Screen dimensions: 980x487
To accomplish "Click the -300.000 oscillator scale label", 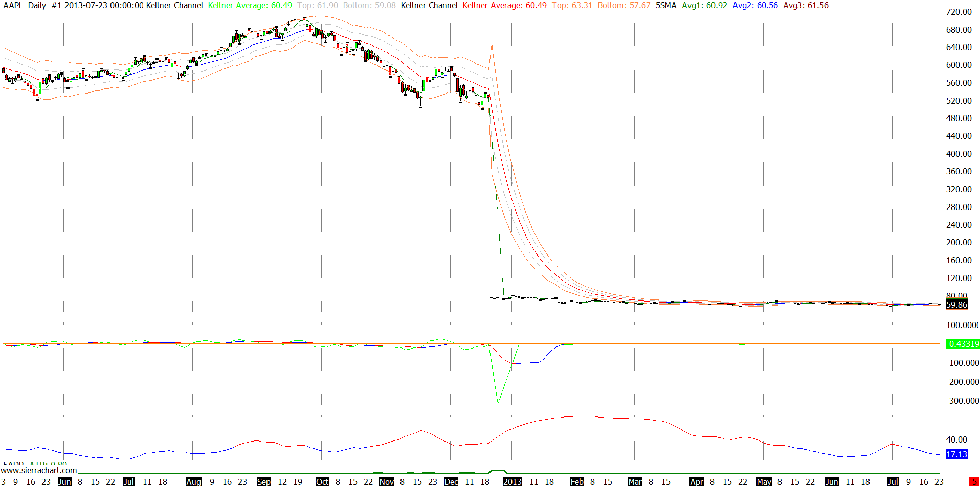I will [x=963, y=401].
